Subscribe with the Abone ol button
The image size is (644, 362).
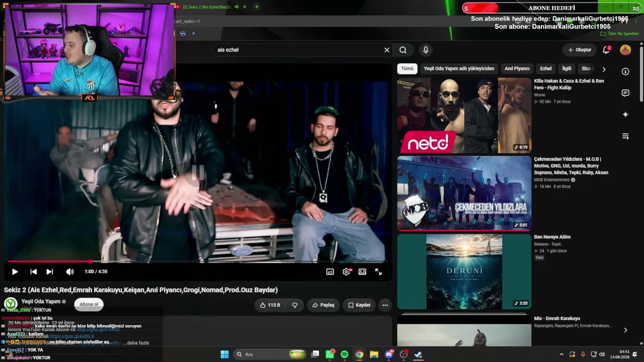[89, 304]
